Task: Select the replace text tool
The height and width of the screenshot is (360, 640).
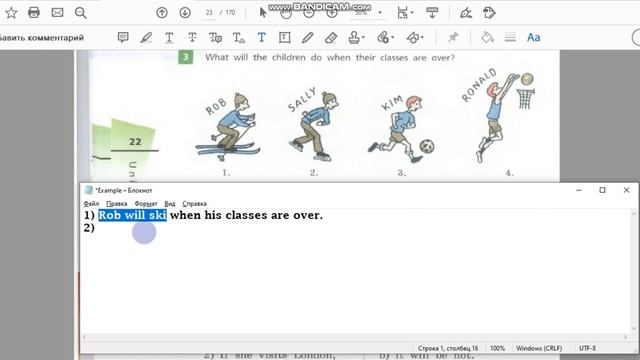Action: [215, 38]
